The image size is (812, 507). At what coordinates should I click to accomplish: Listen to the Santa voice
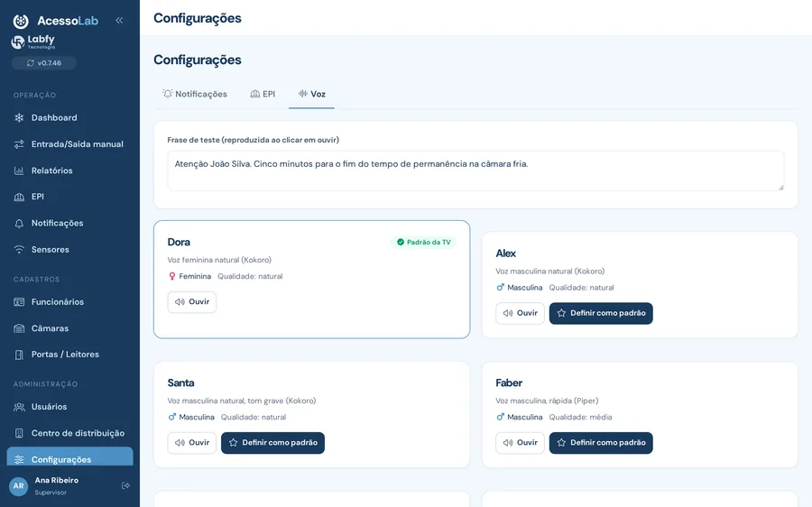coord(192,443)
